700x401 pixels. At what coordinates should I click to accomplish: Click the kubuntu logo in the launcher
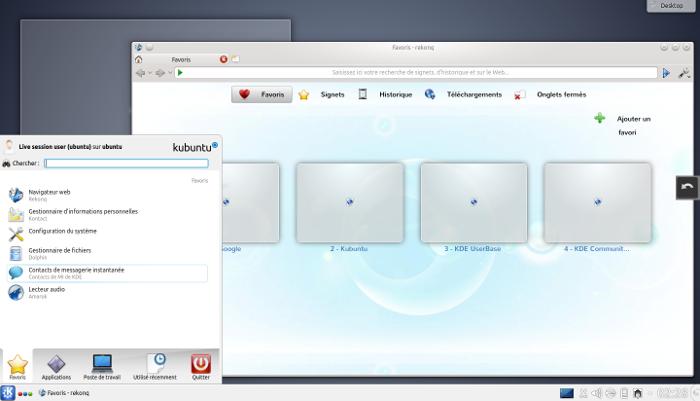point(195,147)
